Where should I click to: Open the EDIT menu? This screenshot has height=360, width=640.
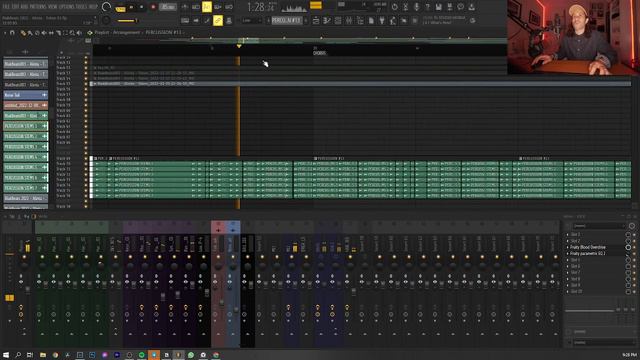coord(16,7)
